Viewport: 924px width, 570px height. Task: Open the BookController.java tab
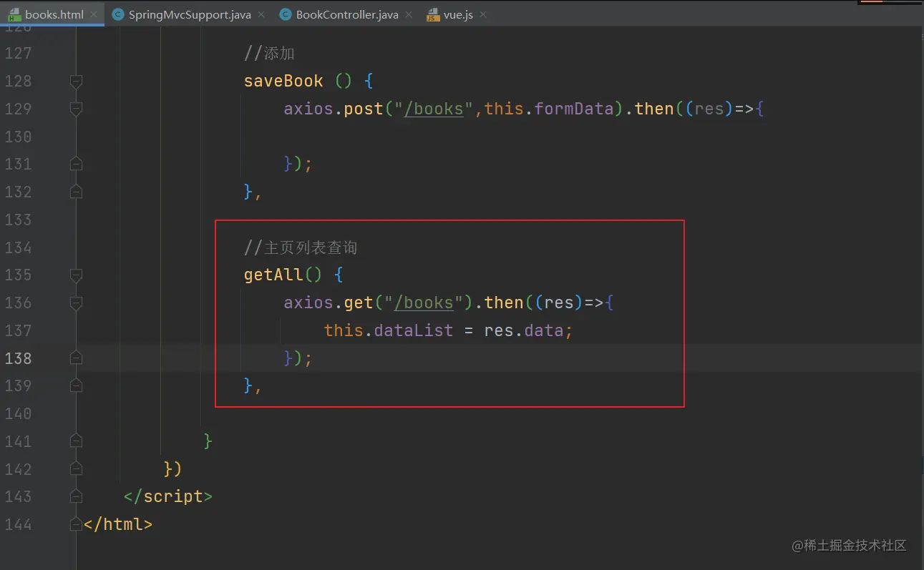pyautogui.click(x=347, y=14)
